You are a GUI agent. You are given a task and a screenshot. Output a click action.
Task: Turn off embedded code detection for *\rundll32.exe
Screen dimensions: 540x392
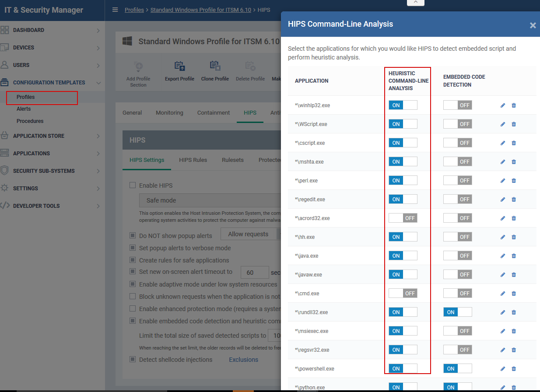[x=458, y=312]
